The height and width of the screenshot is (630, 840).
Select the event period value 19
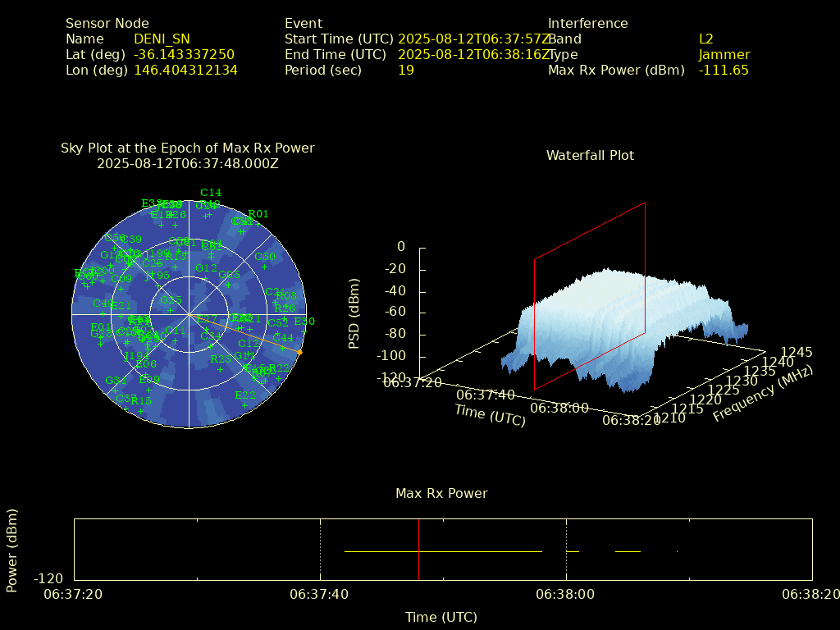[405, 71]
